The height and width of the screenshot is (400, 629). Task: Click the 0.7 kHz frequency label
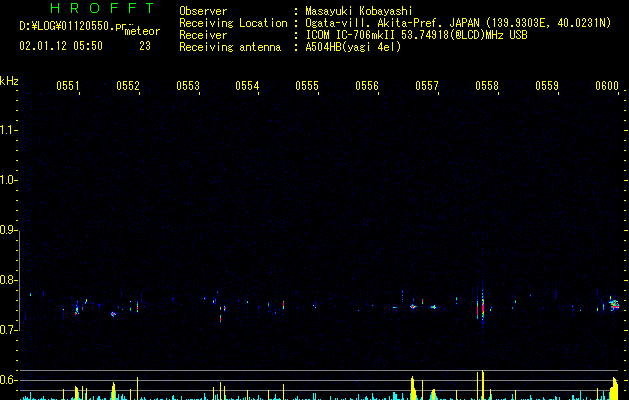(8, 330)
